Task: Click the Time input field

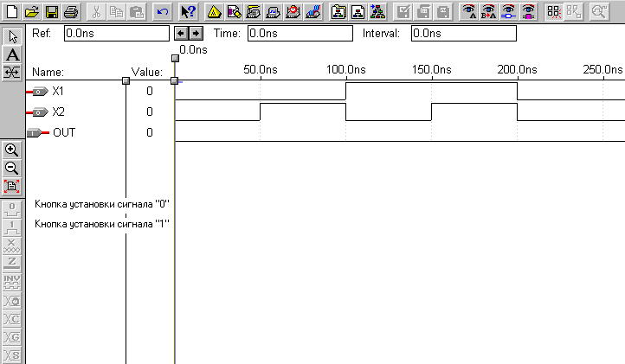Action: [x=300, y=34]
